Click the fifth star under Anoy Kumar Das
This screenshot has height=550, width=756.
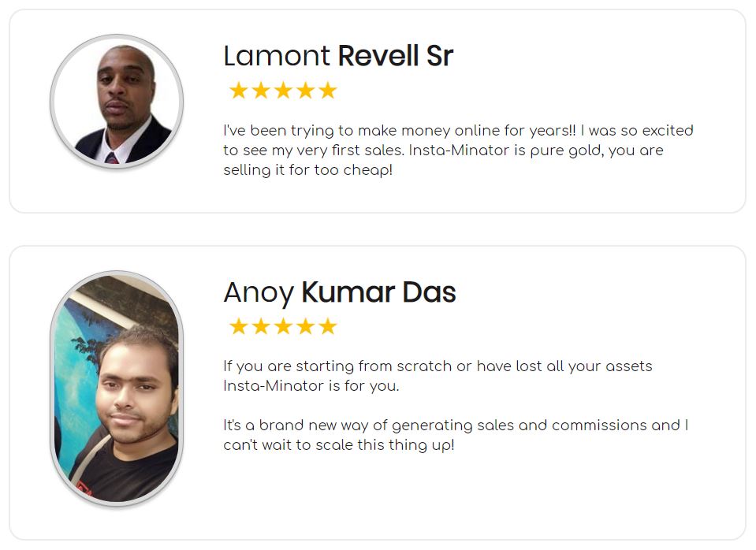328,326
